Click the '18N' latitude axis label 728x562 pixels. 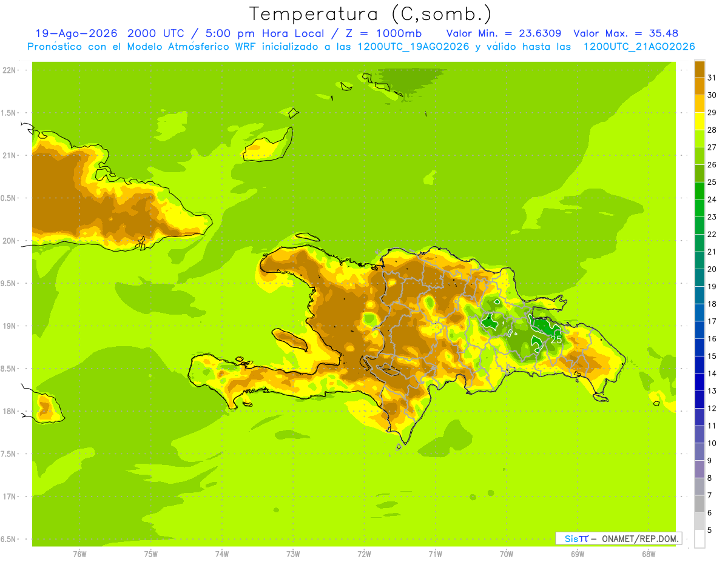point(10,411)
